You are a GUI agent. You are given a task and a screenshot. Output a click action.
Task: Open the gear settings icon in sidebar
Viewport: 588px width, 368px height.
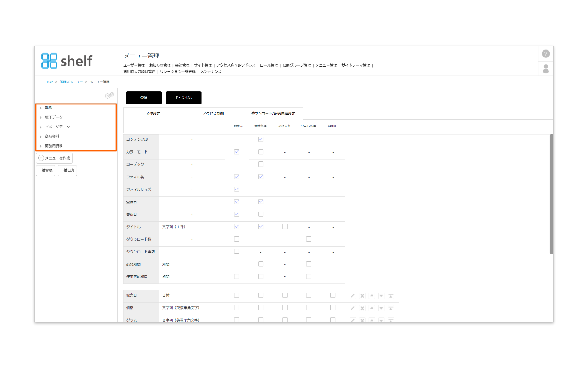pyautogui.click(x=109, y=96)
